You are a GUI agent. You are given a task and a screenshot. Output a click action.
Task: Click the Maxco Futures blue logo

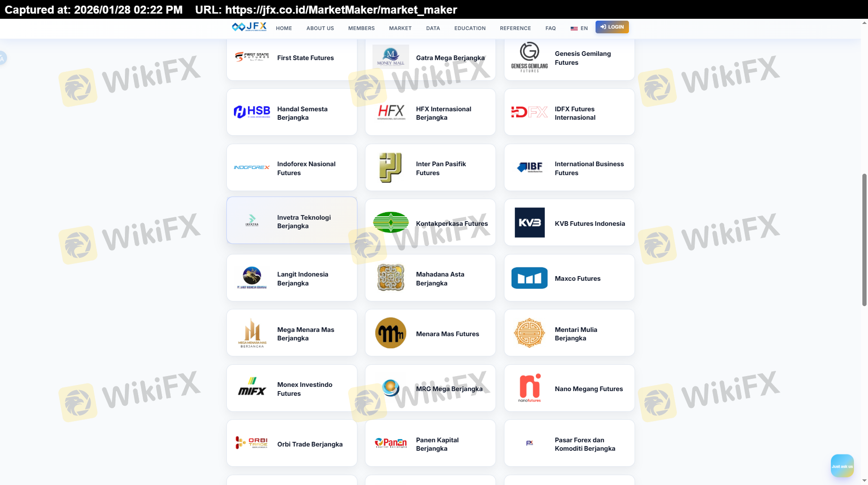point(529,278)
